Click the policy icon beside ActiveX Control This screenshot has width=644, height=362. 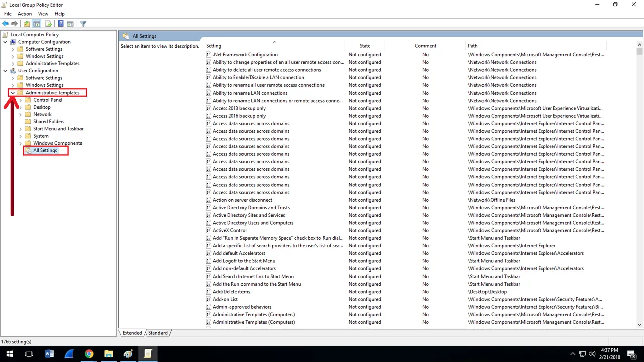(x=209, y=231)
